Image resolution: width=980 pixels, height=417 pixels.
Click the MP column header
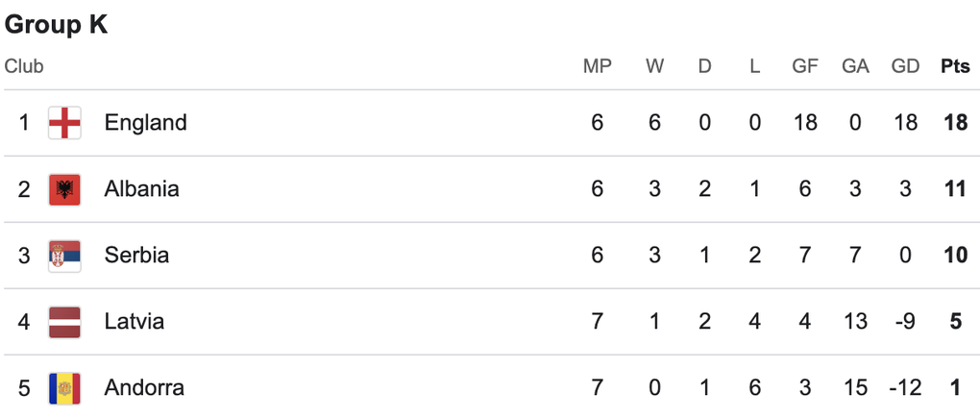pos(598,67)
